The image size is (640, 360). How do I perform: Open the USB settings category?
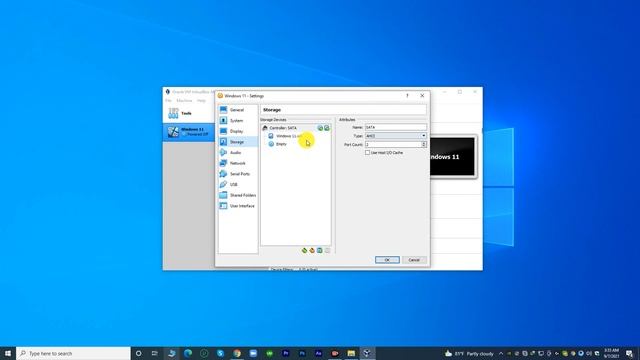(238, 184)
